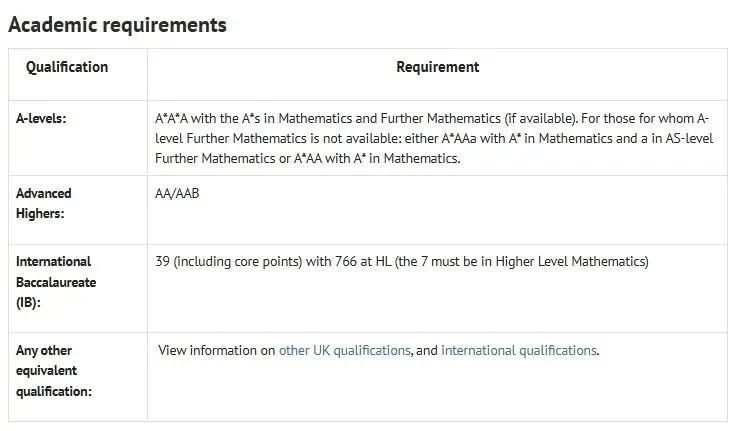Open the other UK qualifications link
The width and height of the screenshot is (736, 431).
coord(345,351)
